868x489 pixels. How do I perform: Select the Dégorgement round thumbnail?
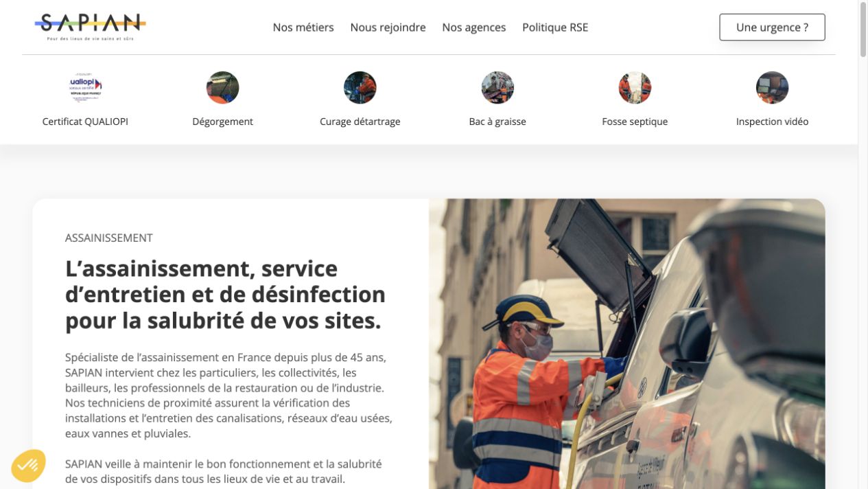coord(222,87)
